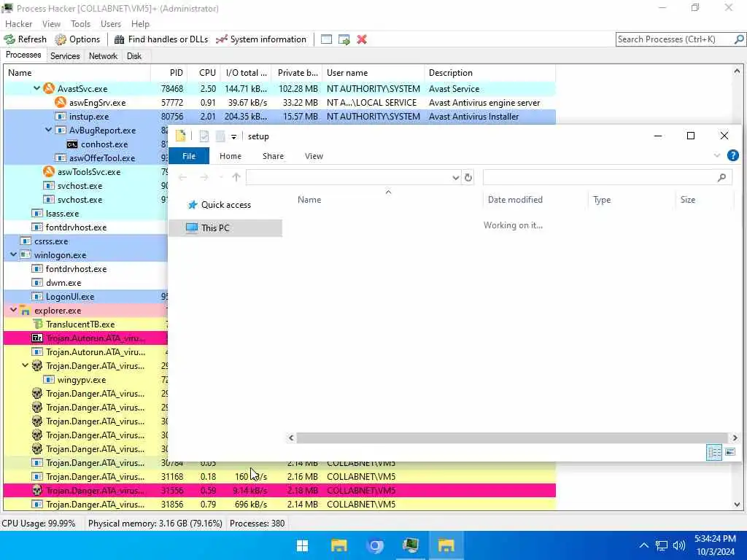Screen dimensions: 747x560
Task: Open System information window
Action: coord(261,39)
